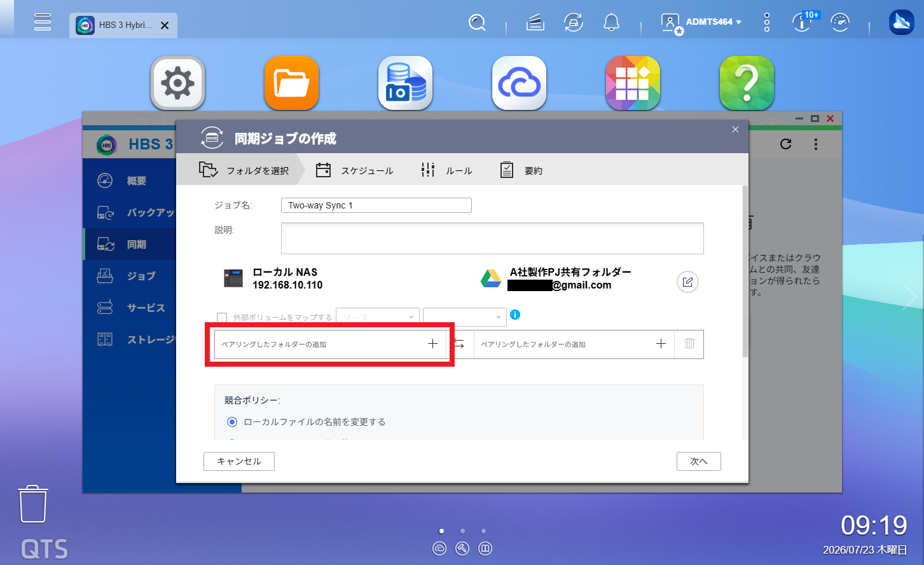Select the フォルダを選択 wizard step
The height and width of the screenshot is (565, 924).
click(244, 170)
